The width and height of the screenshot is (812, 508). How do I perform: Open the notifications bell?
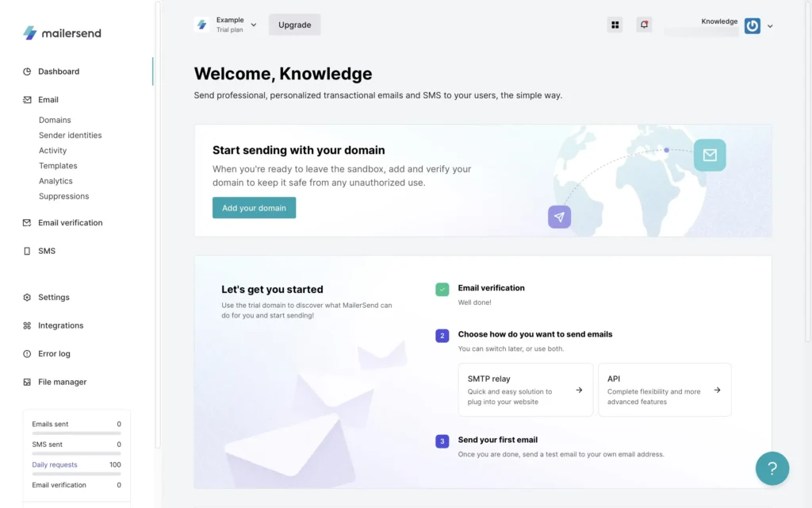click(x=643, y=25)
